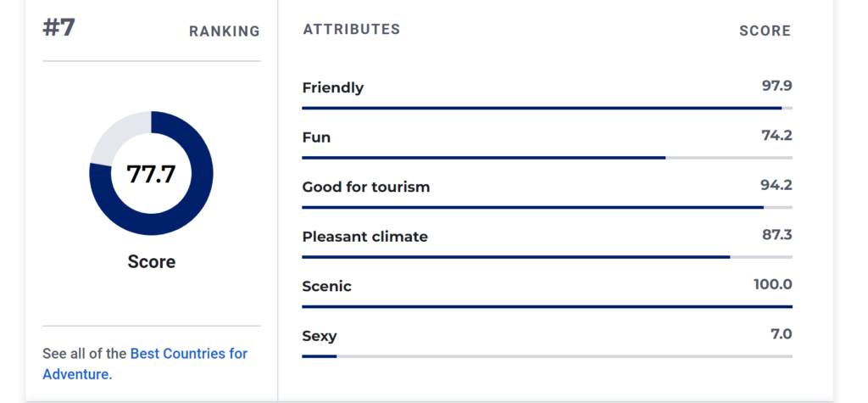
Task: Select the Sexy attribute label
Action: (320, 336)
